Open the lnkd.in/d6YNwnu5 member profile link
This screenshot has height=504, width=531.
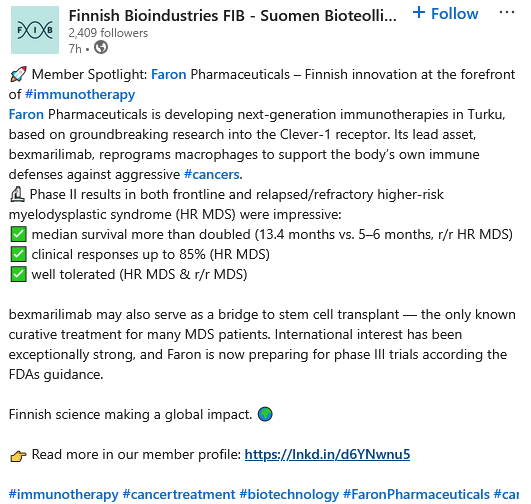coord(327,454)
